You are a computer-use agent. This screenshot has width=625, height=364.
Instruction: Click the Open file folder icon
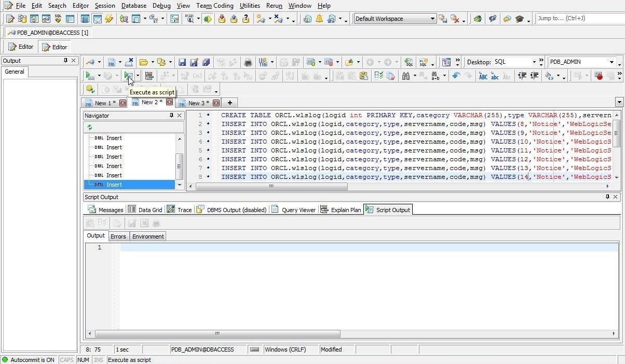143,62
